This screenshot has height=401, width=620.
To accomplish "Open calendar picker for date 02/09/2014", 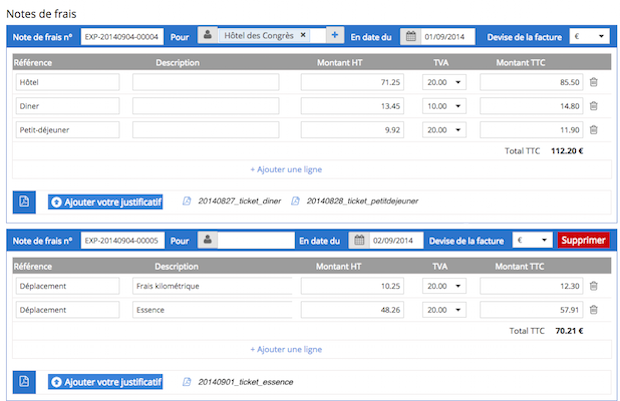I will pyautogui.click(x=359, y=241).
